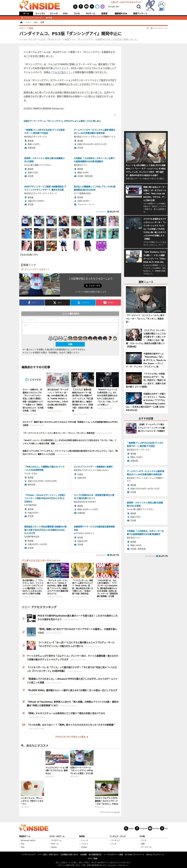This screenshot has height=868, width=187.
Task: Click the INSIDE logo in footer
Action: point(34,828)
